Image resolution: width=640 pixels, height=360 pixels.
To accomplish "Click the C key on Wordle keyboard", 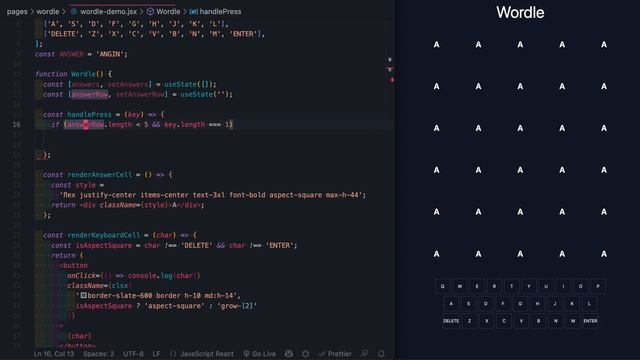I will coord(504,321).
